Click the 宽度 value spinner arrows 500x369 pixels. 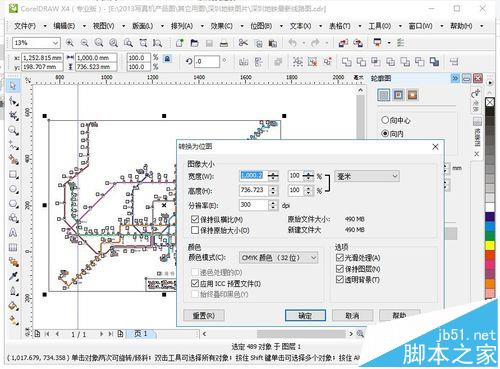pyautogui.click(x=273, y=176)
